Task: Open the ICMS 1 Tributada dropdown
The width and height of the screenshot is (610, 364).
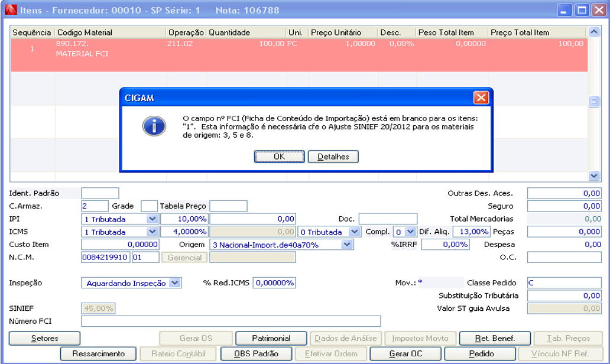Action: click(x=152, y=232)
